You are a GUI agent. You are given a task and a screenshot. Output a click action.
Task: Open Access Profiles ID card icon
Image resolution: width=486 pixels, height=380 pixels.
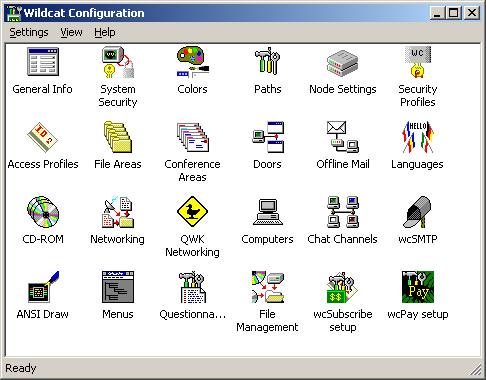point(43,137)
